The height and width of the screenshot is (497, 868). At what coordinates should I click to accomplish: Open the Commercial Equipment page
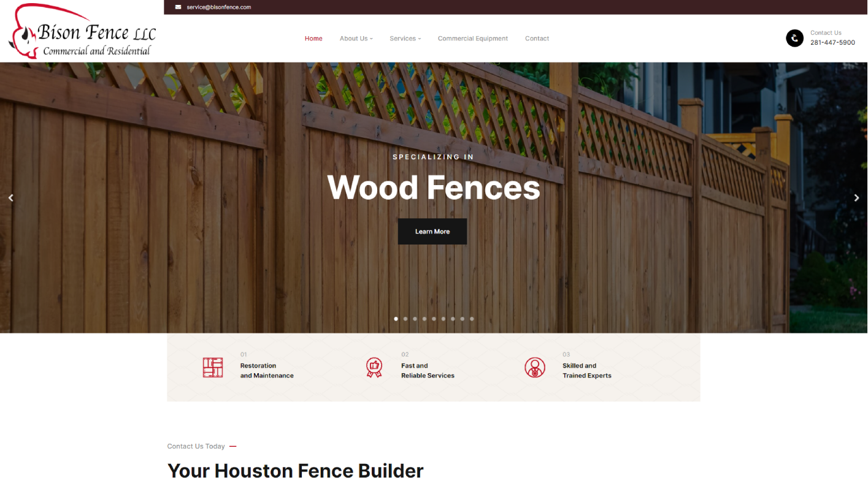click(x=473, y=38)
